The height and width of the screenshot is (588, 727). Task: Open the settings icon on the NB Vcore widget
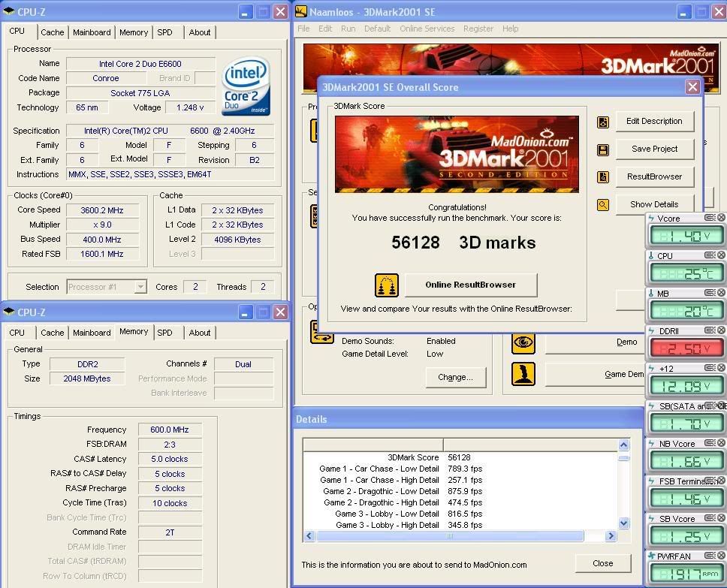tap(710, 443)
